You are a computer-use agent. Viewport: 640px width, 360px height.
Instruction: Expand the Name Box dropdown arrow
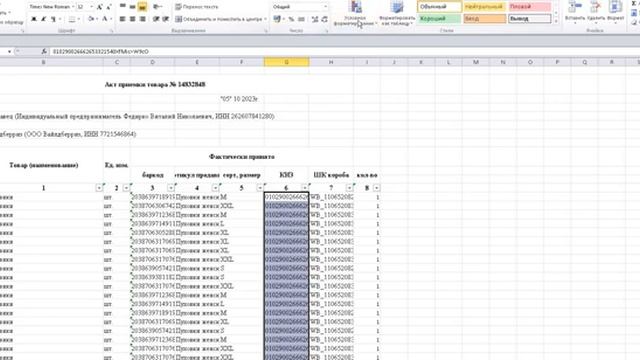(x=9, y=51)
